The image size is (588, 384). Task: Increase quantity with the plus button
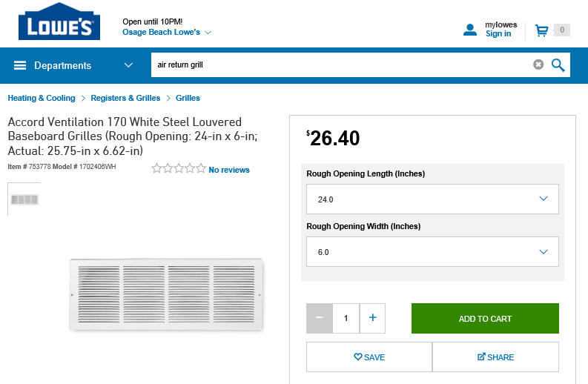point(372,318)
